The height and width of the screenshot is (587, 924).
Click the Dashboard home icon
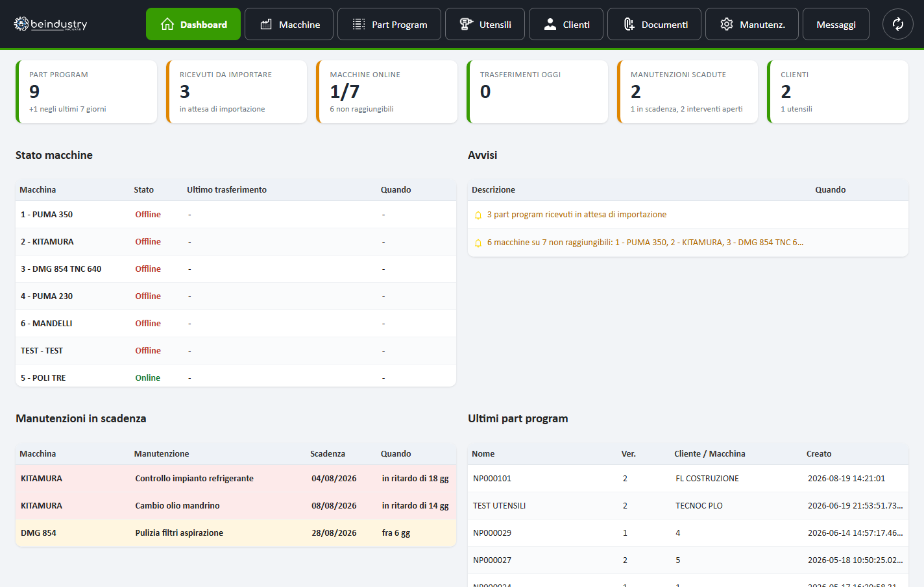click(x=167, y=24)
